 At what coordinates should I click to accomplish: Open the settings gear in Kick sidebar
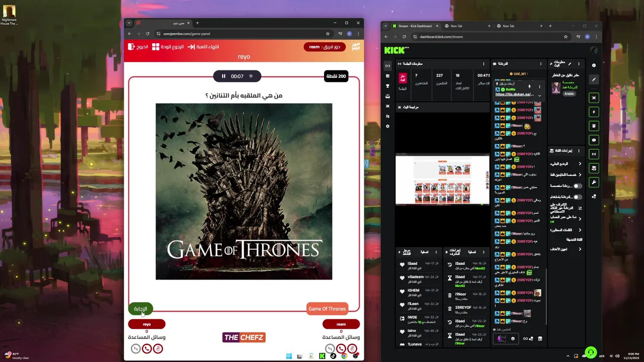pos(387,126)
